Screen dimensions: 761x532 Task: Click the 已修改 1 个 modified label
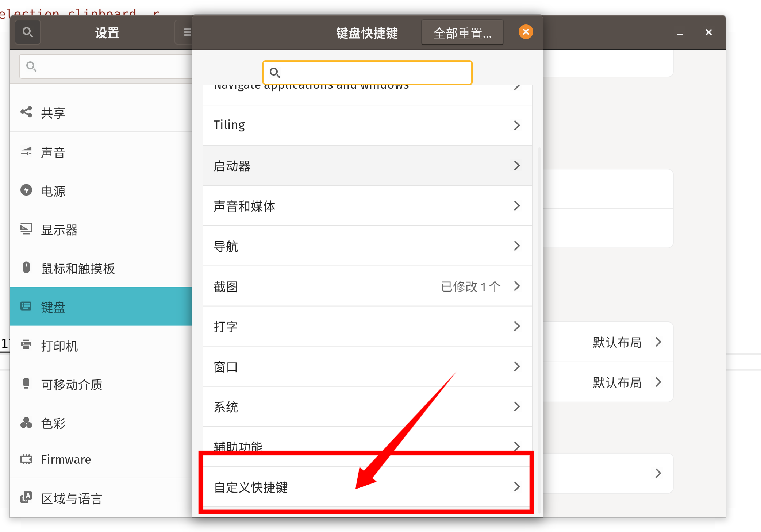470,286
